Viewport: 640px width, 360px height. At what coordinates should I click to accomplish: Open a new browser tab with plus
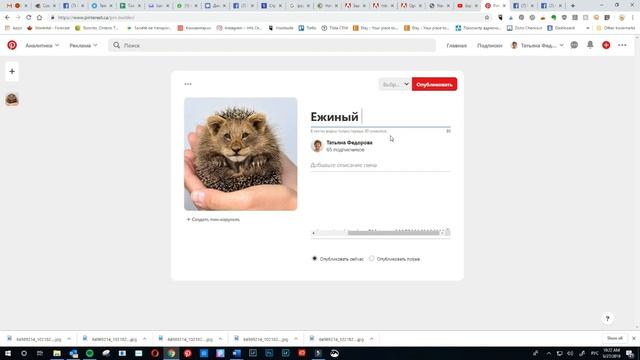(573, 6)
